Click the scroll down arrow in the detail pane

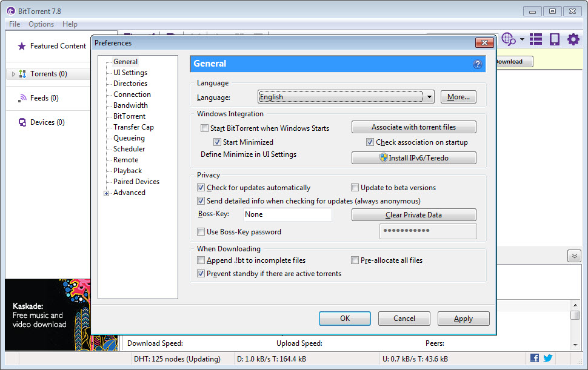pyautogui.click(x=575, y=345)
